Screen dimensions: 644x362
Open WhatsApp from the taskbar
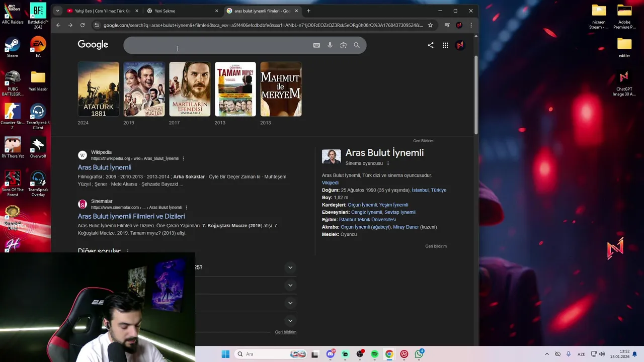[x=419, y=354]
